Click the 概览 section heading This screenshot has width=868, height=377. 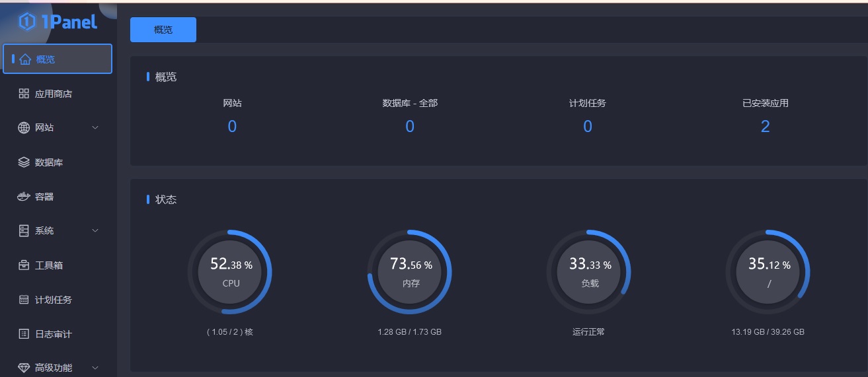pos(166,77)
